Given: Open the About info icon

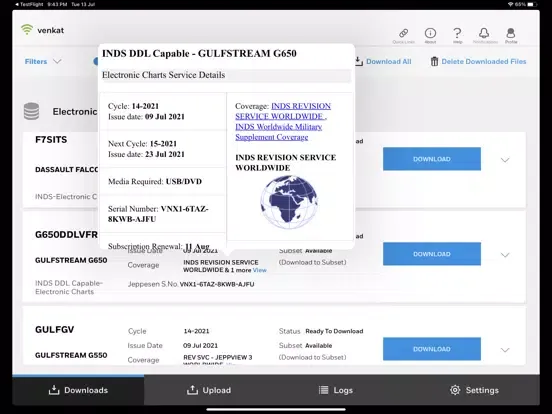Looking at the screenshot, I should click(430, 33).
